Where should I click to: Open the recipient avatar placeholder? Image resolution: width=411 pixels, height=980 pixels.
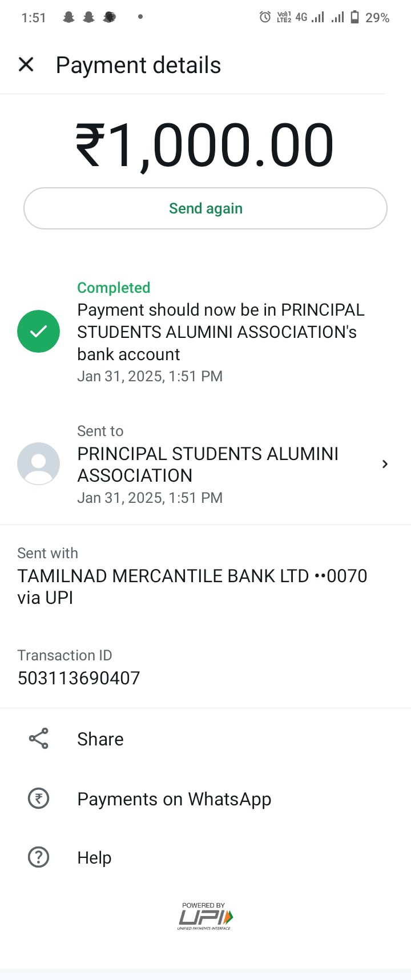click(x=38, y=463)
